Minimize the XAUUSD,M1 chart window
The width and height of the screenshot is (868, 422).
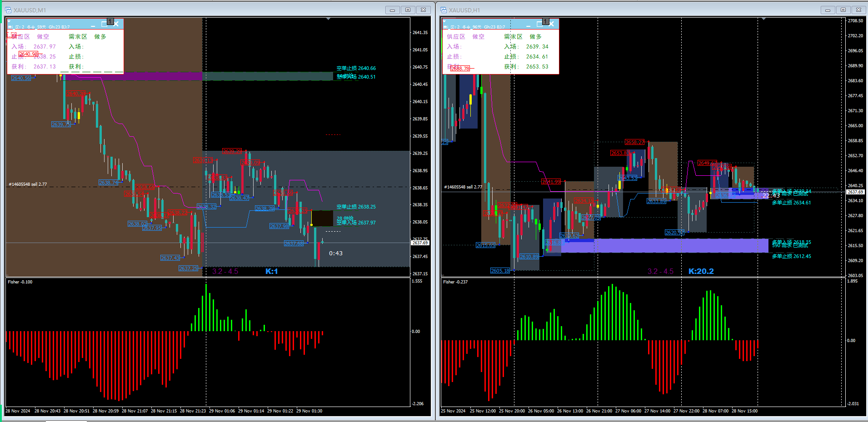[x=392, y=10]
